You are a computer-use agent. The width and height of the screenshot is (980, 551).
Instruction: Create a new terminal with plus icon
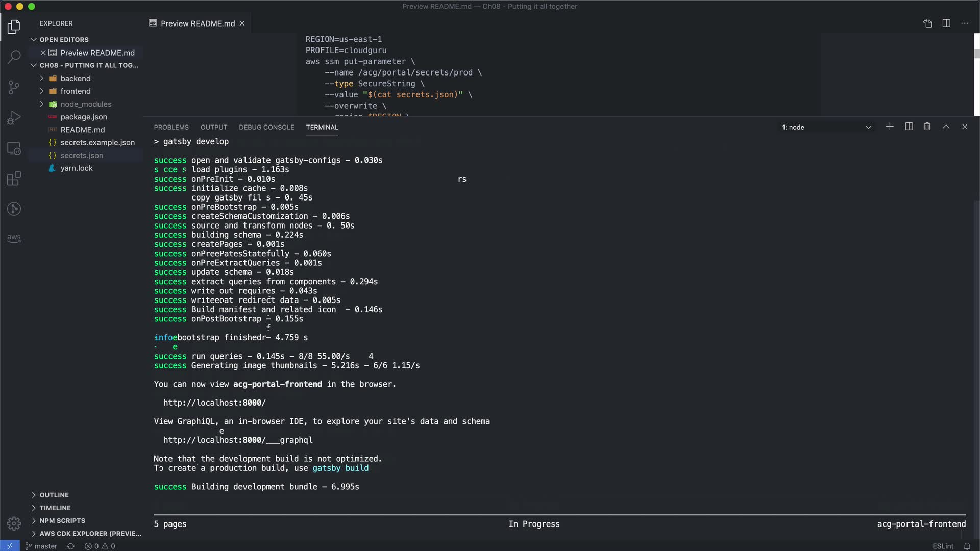(890, 127)
